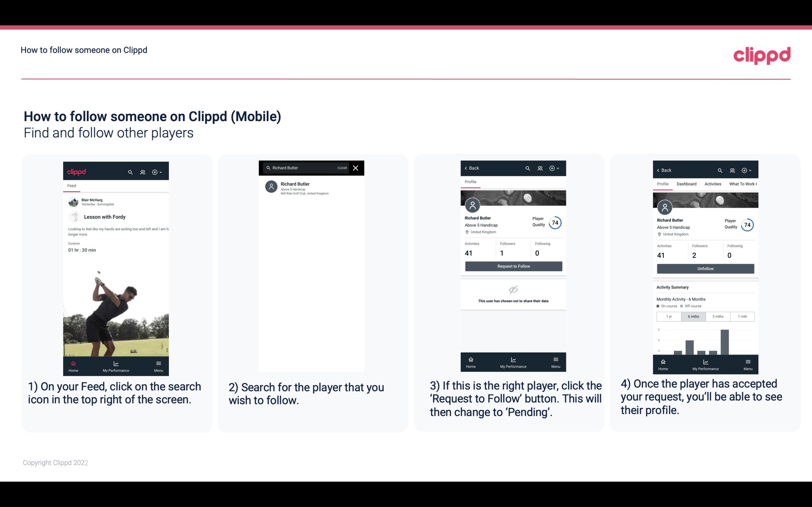Select the Profile tab on player page
Viewport: 812px width, 507px height.
(x=471, y=182)
